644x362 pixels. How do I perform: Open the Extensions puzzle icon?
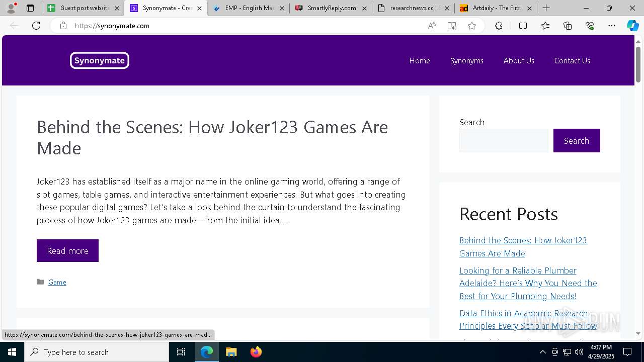click(x=499, y=26)
